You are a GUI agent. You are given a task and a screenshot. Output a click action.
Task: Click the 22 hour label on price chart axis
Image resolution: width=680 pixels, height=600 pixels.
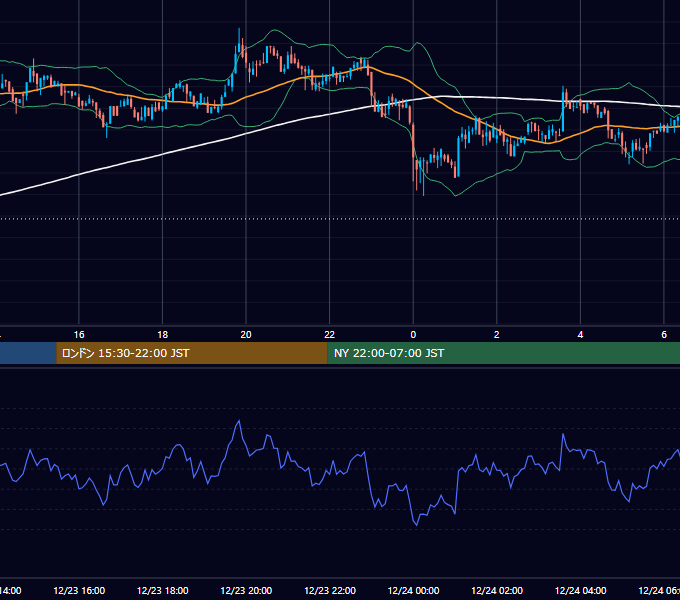[330, 335]
